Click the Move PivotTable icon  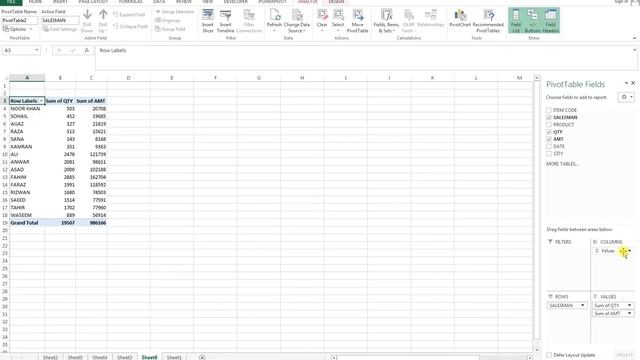[x=358, y=20]
